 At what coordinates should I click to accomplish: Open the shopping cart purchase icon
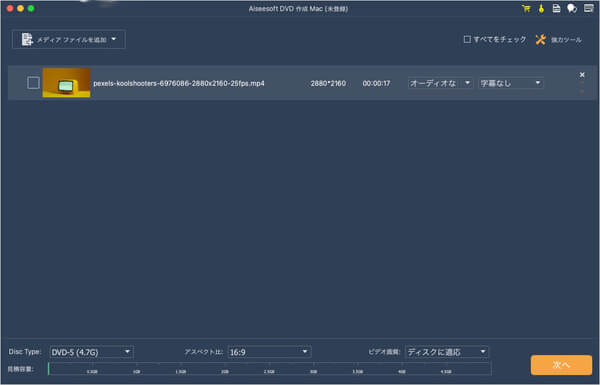(526, 8)
